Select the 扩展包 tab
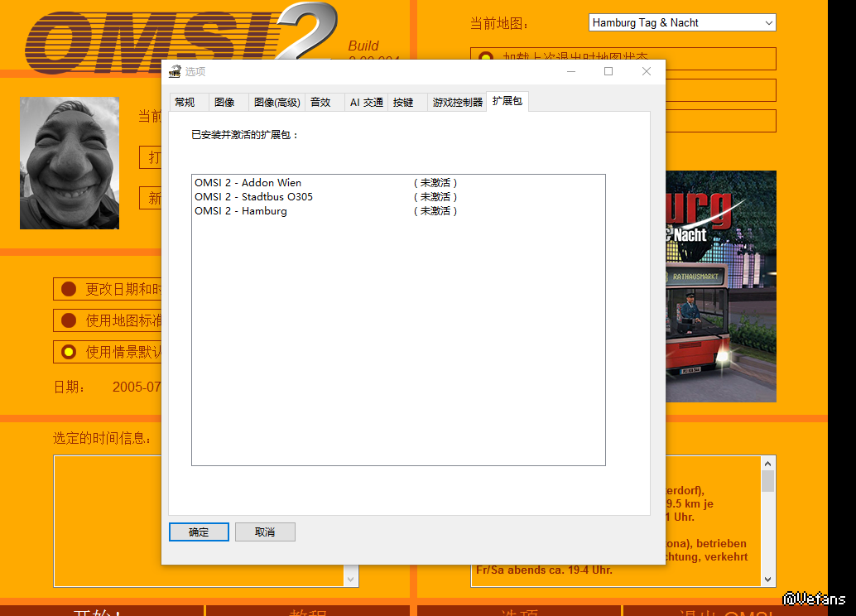 [x=507, y=101]
